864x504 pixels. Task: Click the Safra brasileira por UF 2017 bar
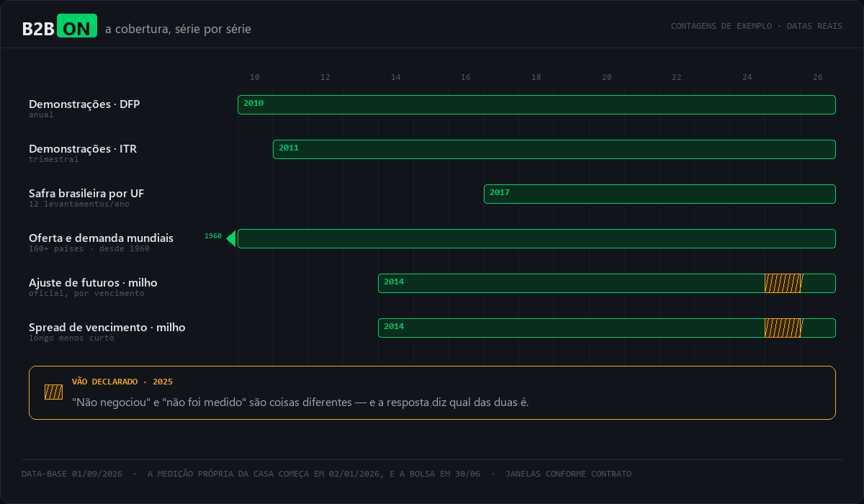pos(660,194)
